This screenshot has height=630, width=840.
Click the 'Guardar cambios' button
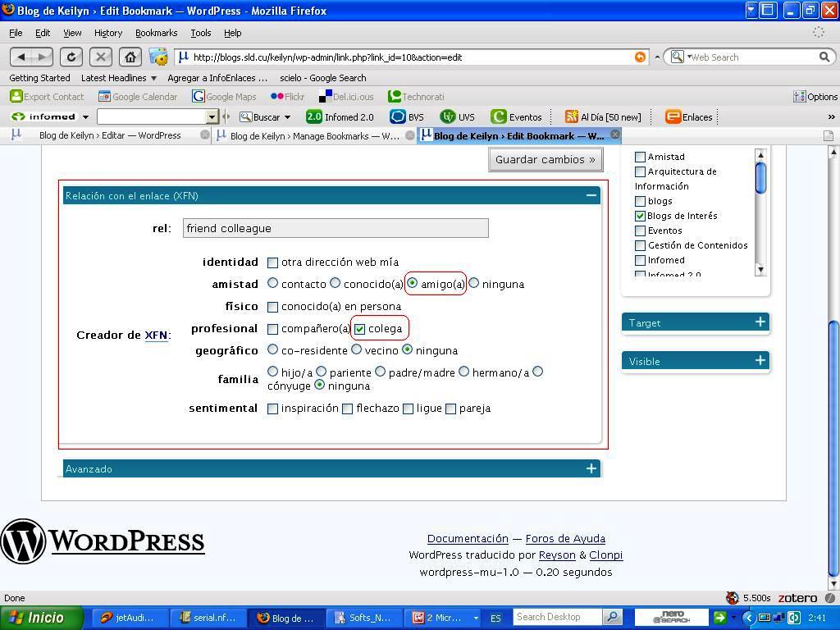pos(545,159)
